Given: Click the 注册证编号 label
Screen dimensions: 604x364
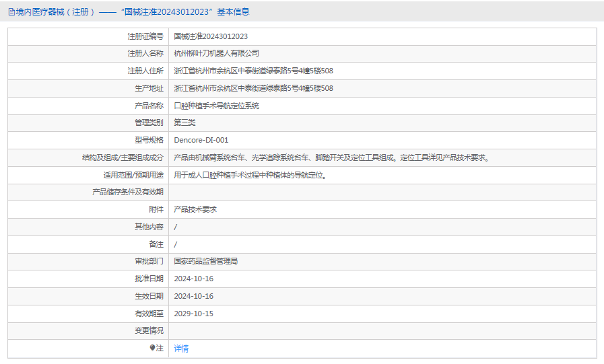Looking at the screenshot, I should 145,36.
